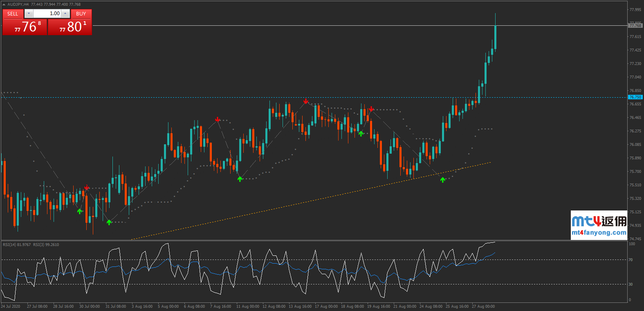The height and width of the screenshot is (311, 644).
Task: Select the red down arrow near 13 Aug
Action: pyautogui.click(x=306, y=101)
